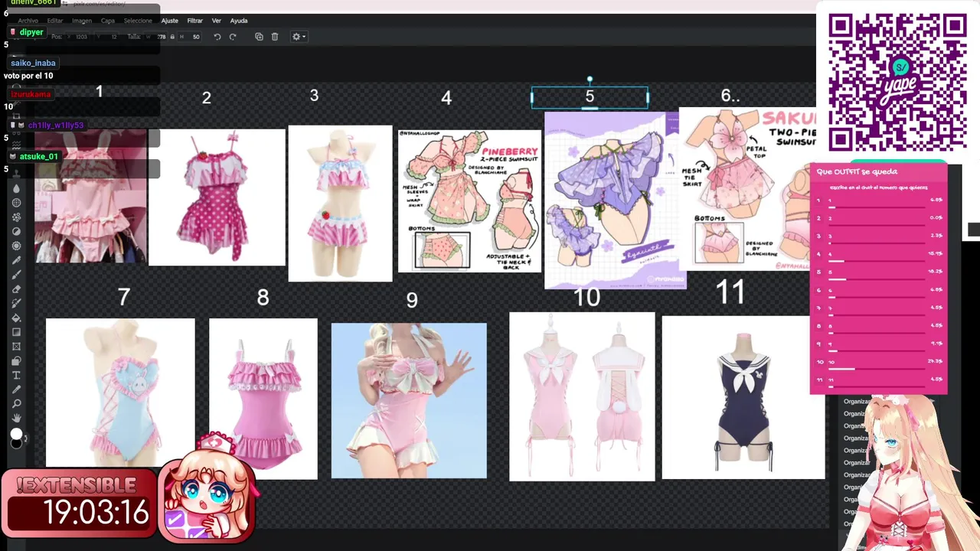This screenshot has height=551, width=980.
Task: Swap foreground and background colors
Action: (x=25, y=439)
